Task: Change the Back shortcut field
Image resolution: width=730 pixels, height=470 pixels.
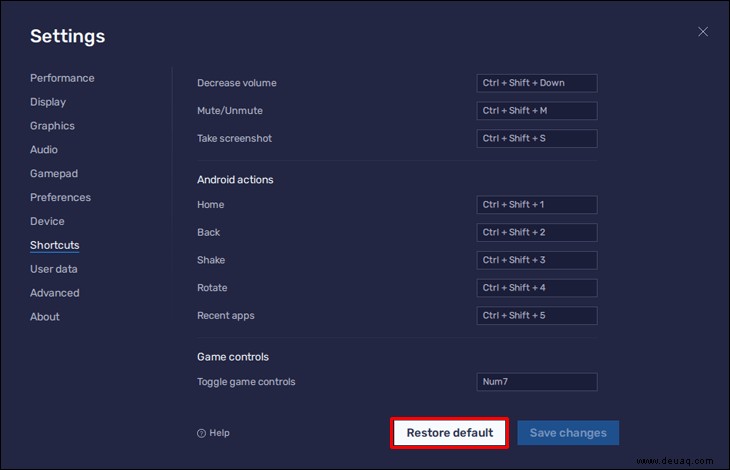Action: tap(537, 232)
